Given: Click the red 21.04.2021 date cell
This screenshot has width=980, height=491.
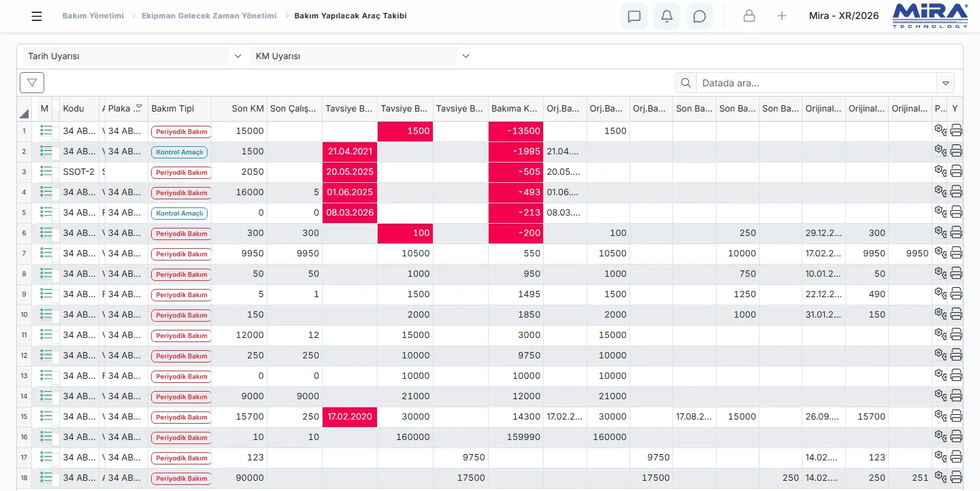Looking at the screenshot, I should coord(350,151).
